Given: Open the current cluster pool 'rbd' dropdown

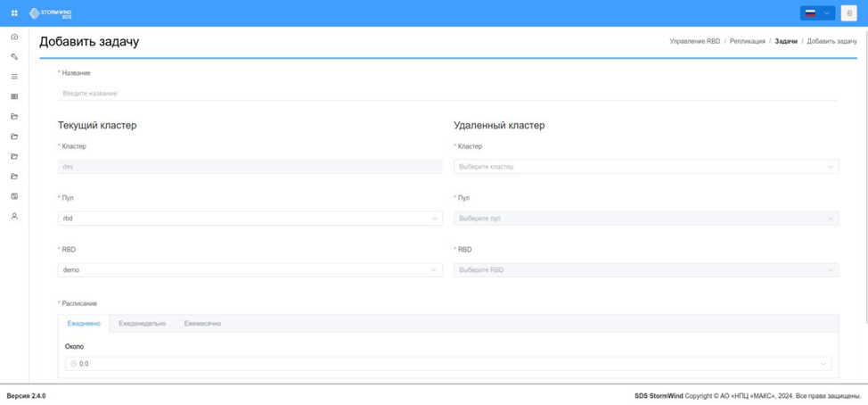Looking at the screenshot, I should 250,219.
